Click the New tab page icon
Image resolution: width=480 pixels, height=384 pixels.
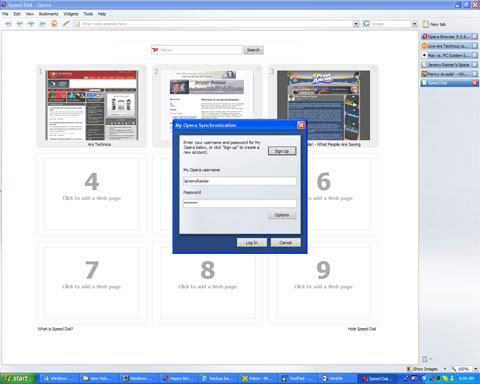(x=426, y=24)
